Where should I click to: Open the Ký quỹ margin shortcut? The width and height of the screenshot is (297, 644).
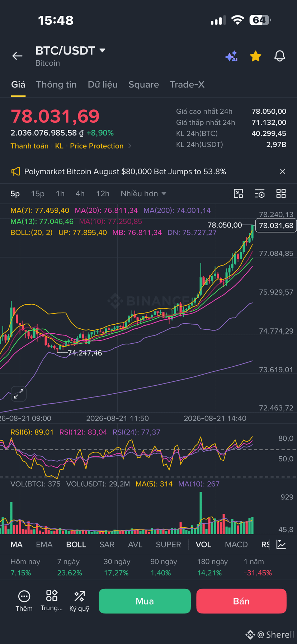point(79,601)
